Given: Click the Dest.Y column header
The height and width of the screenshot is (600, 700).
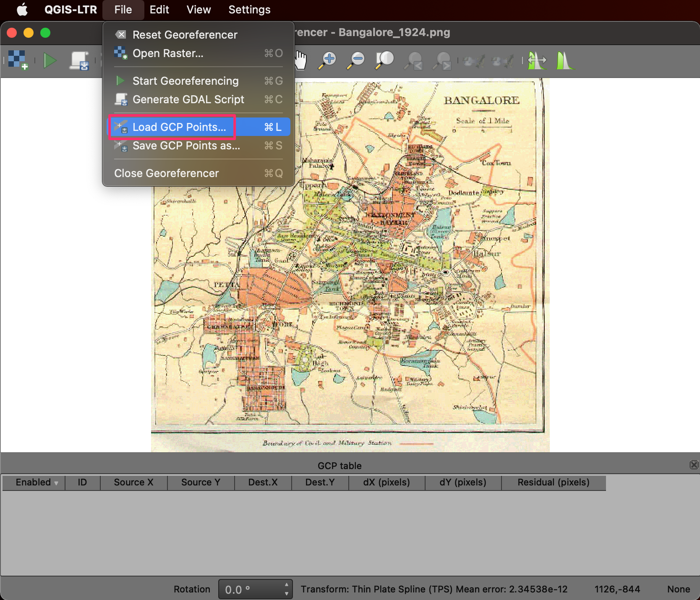Looking at the screenshot, I should tap(320, 483).
